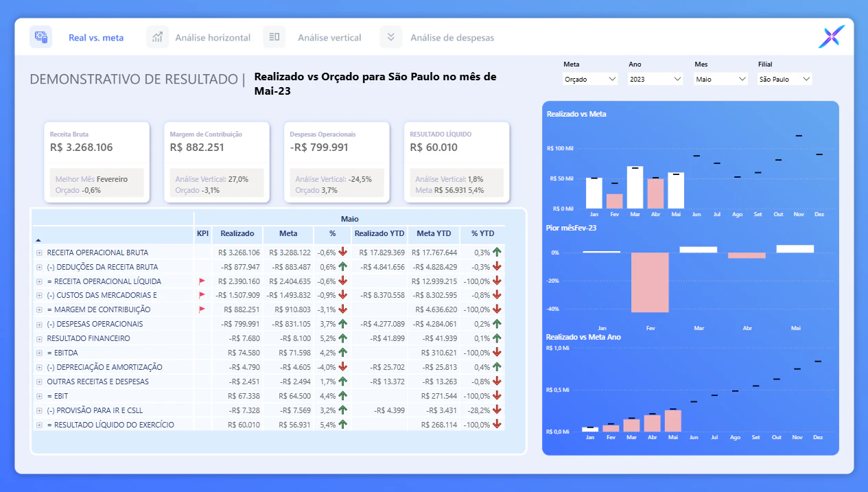Click the Realizado column header
The height and width of the screenshot is (492, 868).
point(237,233)
